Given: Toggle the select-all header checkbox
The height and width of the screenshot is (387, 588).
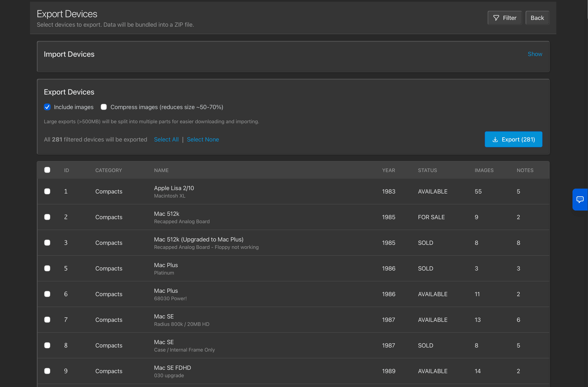Looking at the screenshot, I should 47,170.
